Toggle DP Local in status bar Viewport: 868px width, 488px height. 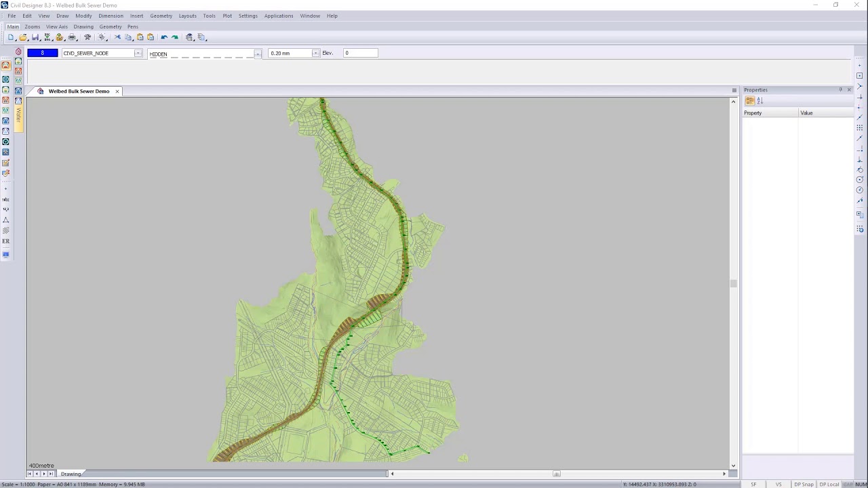829,484
